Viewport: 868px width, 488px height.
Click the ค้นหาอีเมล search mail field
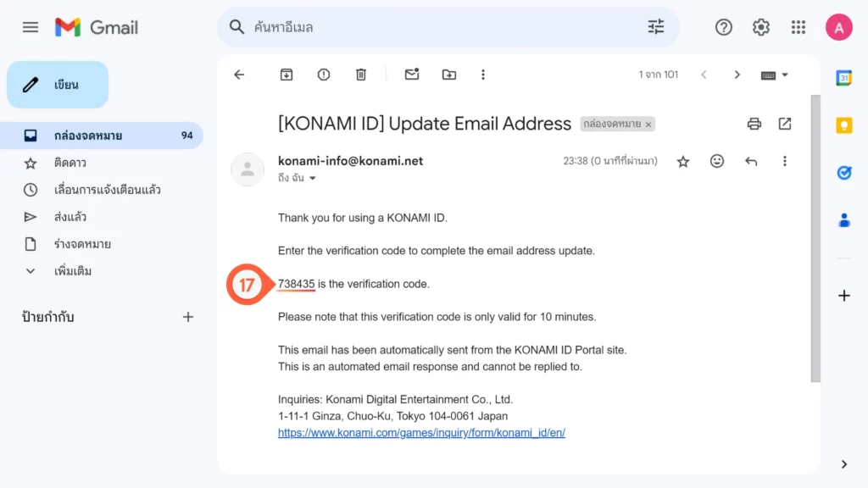click(x=441, y=27)
